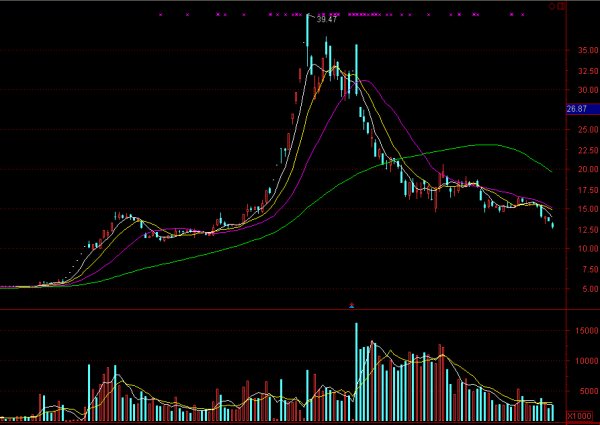Click the 5000 volume axis label

[x=582, y=392]
